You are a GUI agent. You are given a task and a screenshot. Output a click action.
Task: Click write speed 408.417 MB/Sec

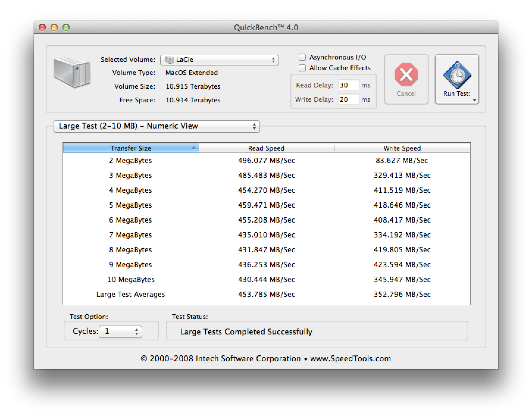(402, 220)
